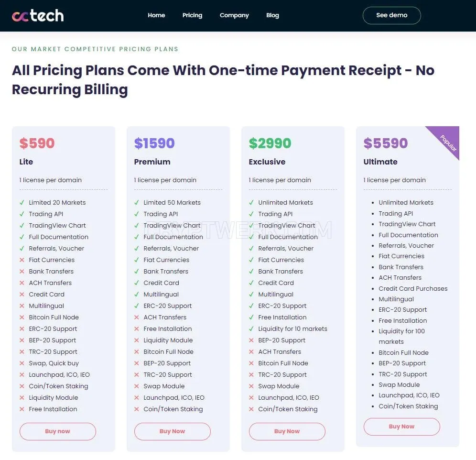Click the red cross beside Exclusive BEP-20 Support

point(251,340)
